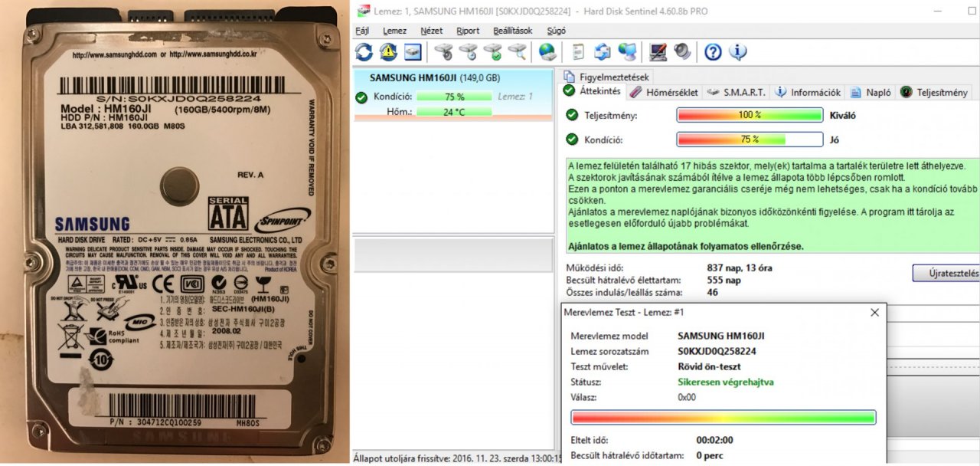Select SAMSUNG HM160JI disk in left list
980x466 pixels.
click(453, 95)
